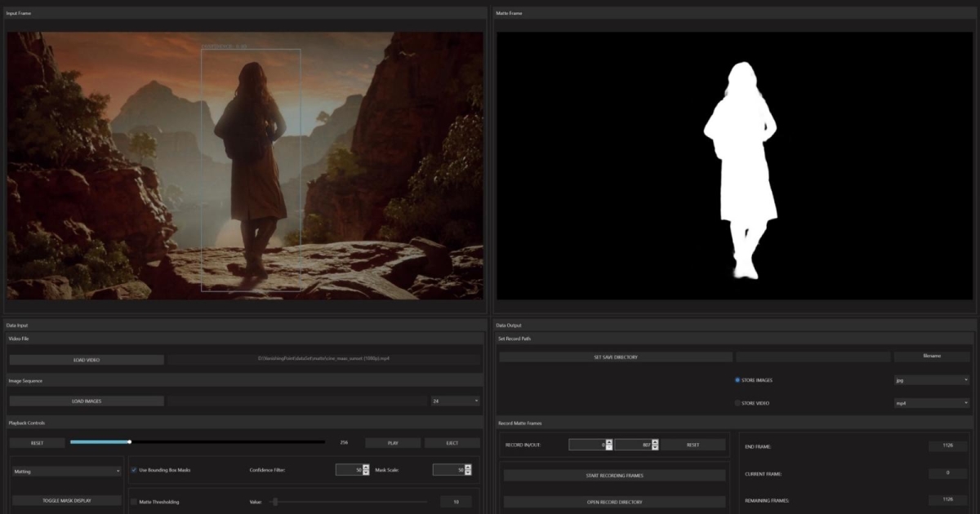Screen dimensions: 980x514
Task: Click OPEN RECORD DIRECTORY button
Action: click(615, 502)
